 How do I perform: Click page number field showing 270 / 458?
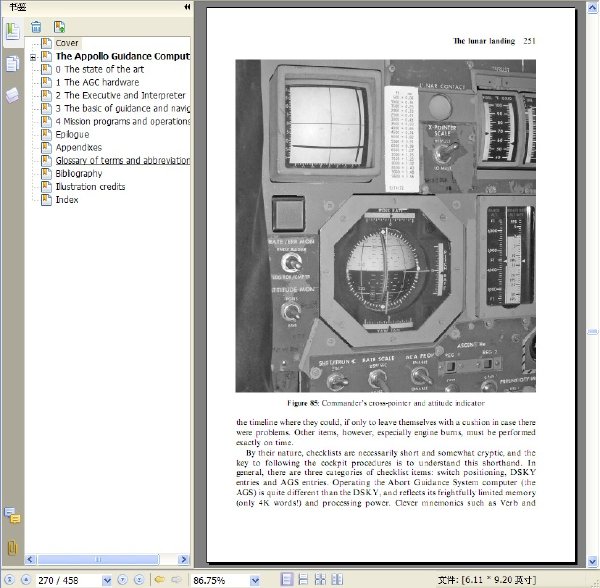click(69, 580)
